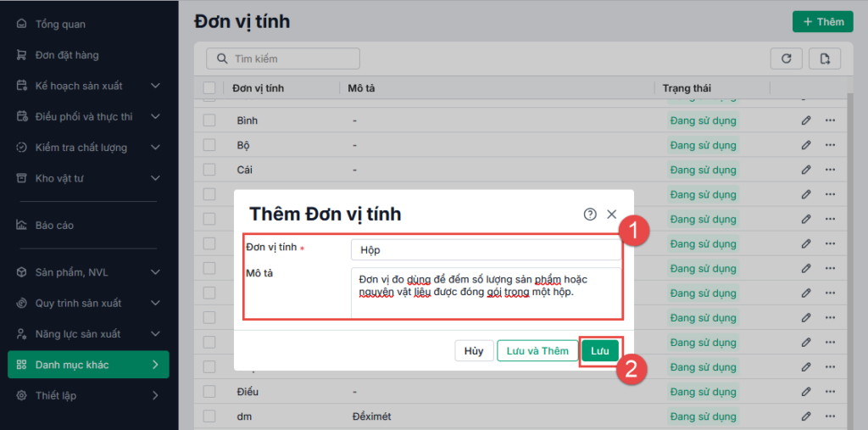Close the Thêm Đơn vị tính dialog
This screenshot has width=868, height=430.
(x=611, y=215)
